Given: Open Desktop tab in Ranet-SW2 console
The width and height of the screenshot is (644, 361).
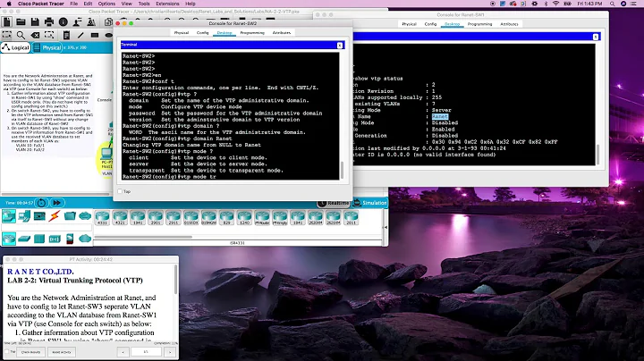Looking at the screenshot, I should click(225, 33).
